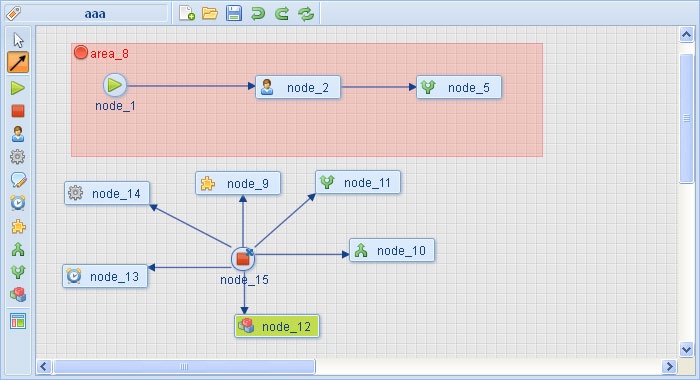700x380 pixels.
Task: Undo the last action
Action: [x=258, y=13]
